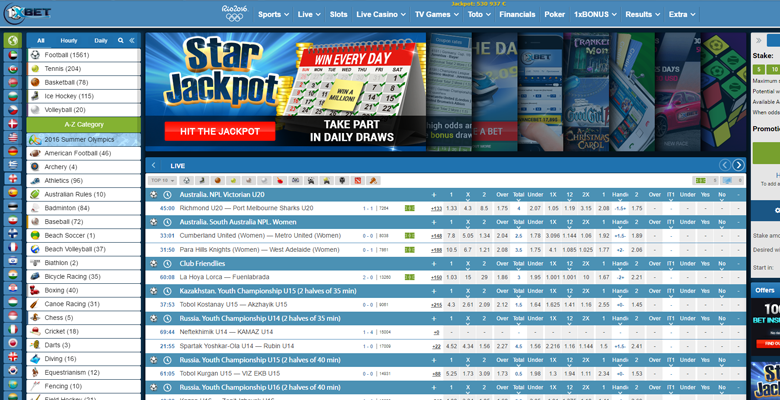This screenshot has width=780, height=400.
Task: Click A-Z Category button
Action: 84,124
